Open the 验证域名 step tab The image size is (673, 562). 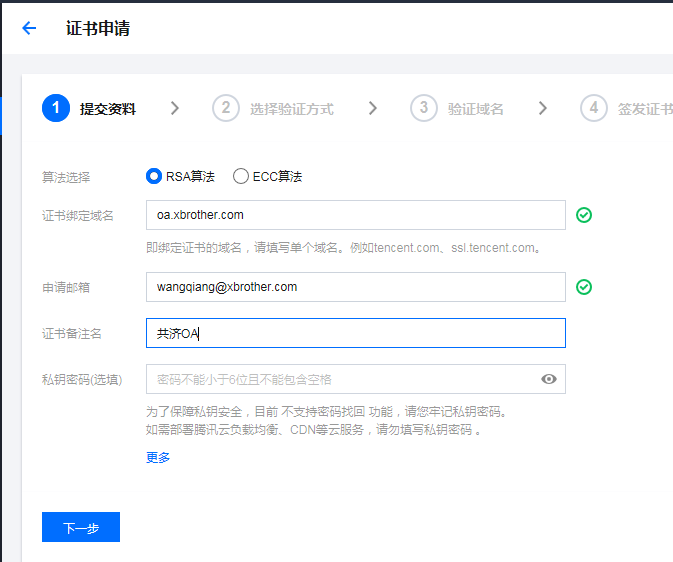point(475,109)
